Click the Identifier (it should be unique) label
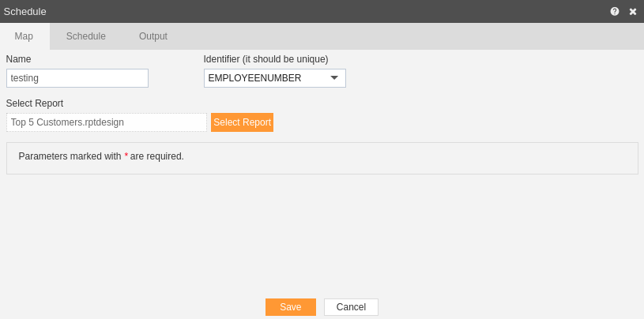This screenshot has width=644, height=319. pyautogui.click(x=266, y=59)
